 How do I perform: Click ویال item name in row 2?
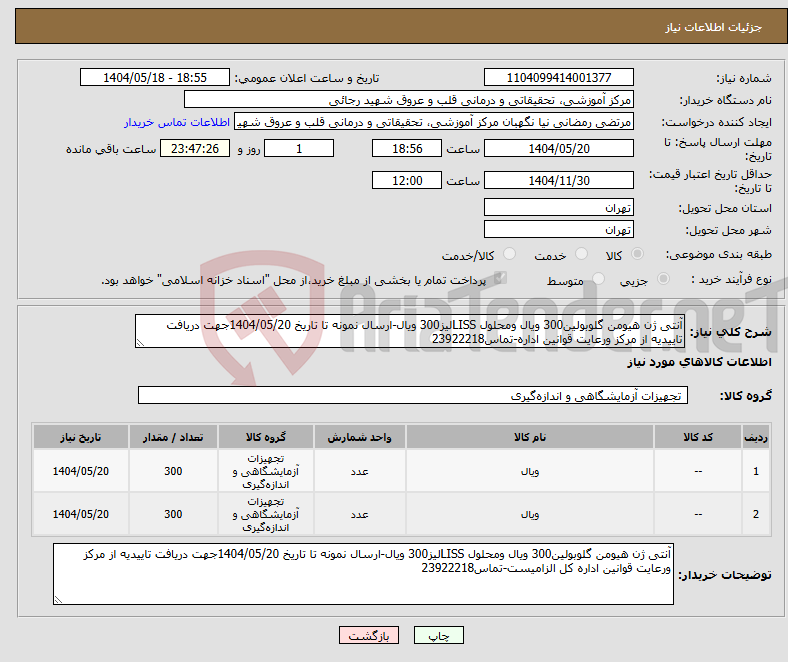point(530,514)
